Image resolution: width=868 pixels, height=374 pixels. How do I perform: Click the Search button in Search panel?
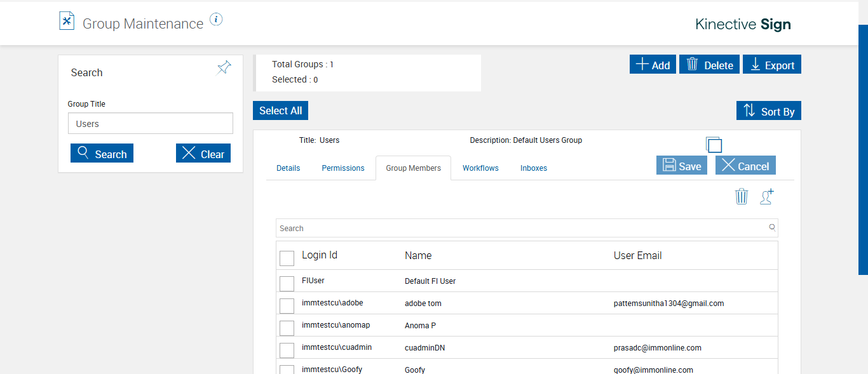[102, 153]
